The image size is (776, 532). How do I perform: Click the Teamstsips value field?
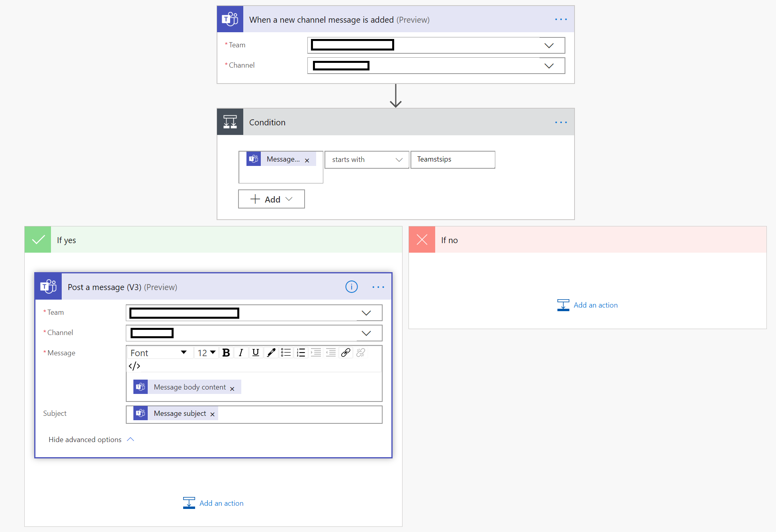(453, 160)
